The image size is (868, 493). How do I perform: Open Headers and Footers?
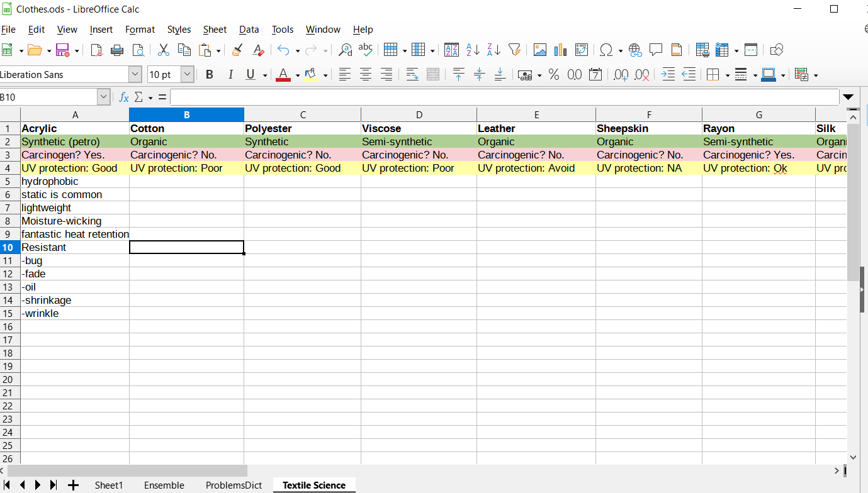677,50
